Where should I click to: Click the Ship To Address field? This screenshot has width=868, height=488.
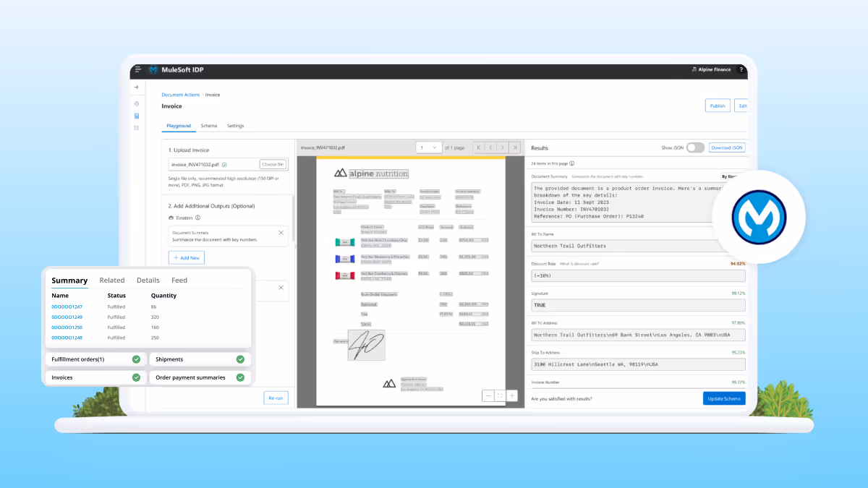(638, 364)
